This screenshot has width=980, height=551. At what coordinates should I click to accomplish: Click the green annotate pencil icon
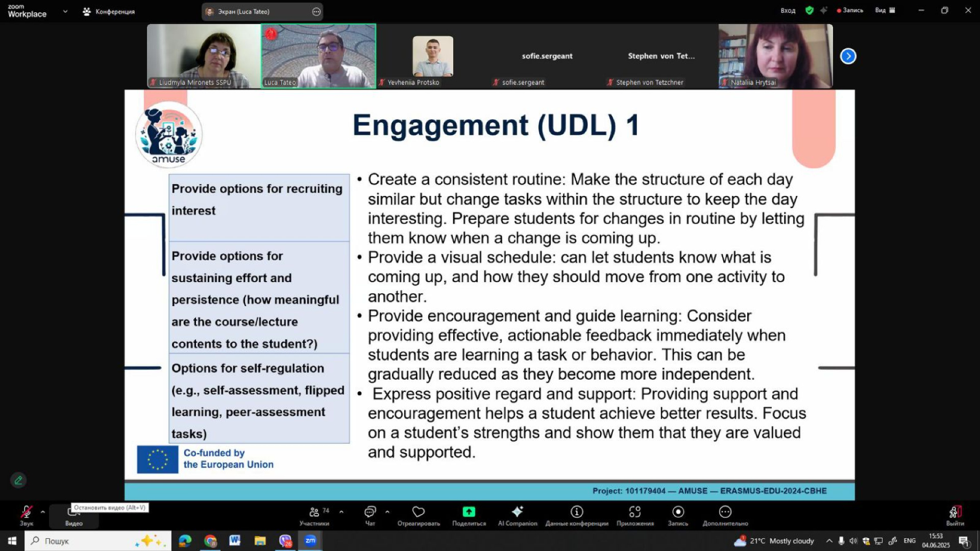click(x=18, y=480)
